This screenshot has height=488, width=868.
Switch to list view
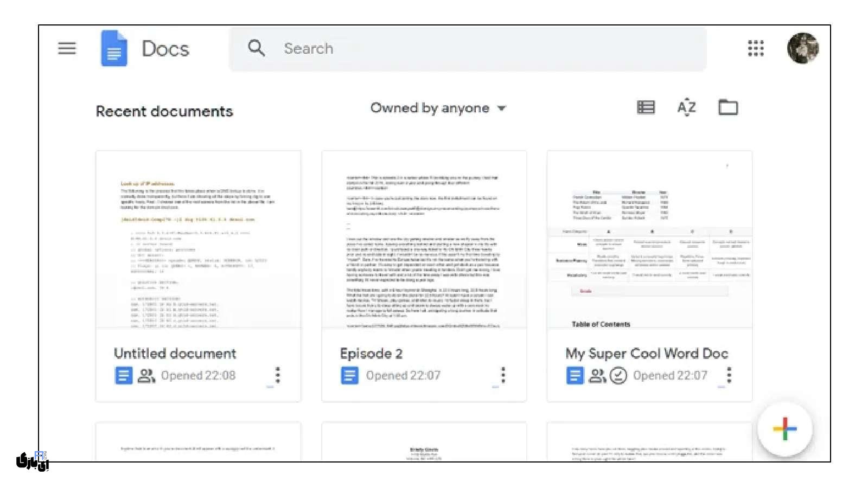click(x=646, y=107)
